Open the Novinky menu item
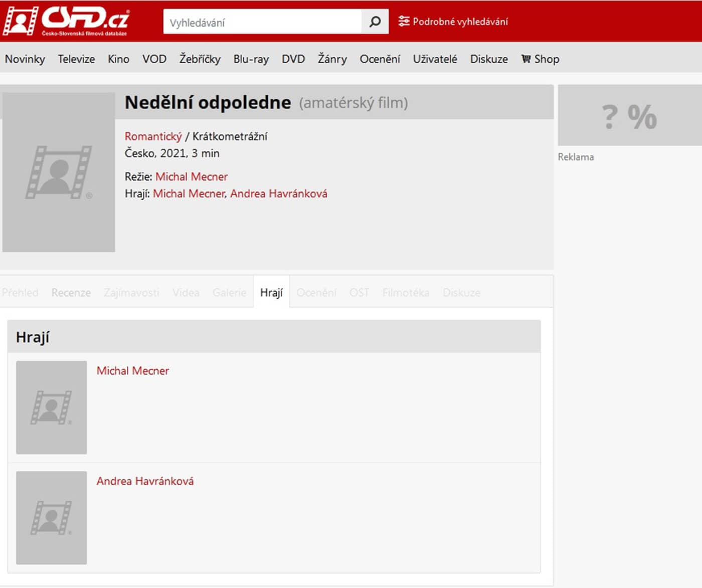Viewport: 702px width, 588px height. pos(25,59)
